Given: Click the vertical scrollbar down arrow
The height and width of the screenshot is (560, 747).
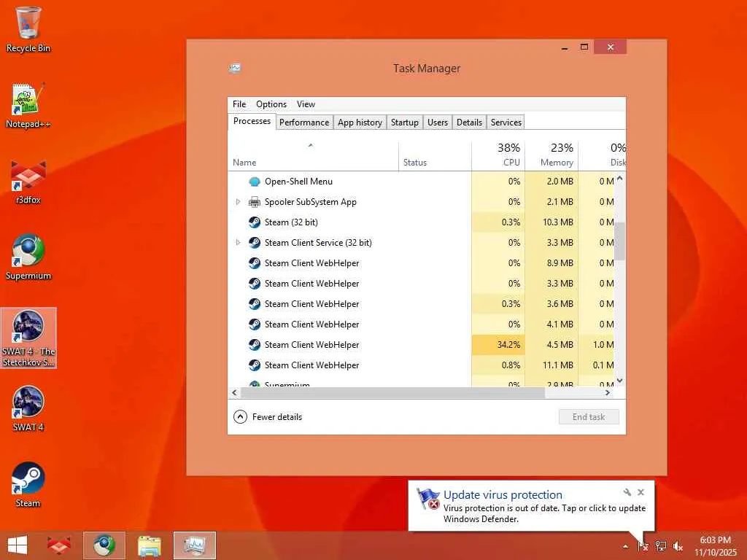Looking at the screenshot, I should click(619, 381).
